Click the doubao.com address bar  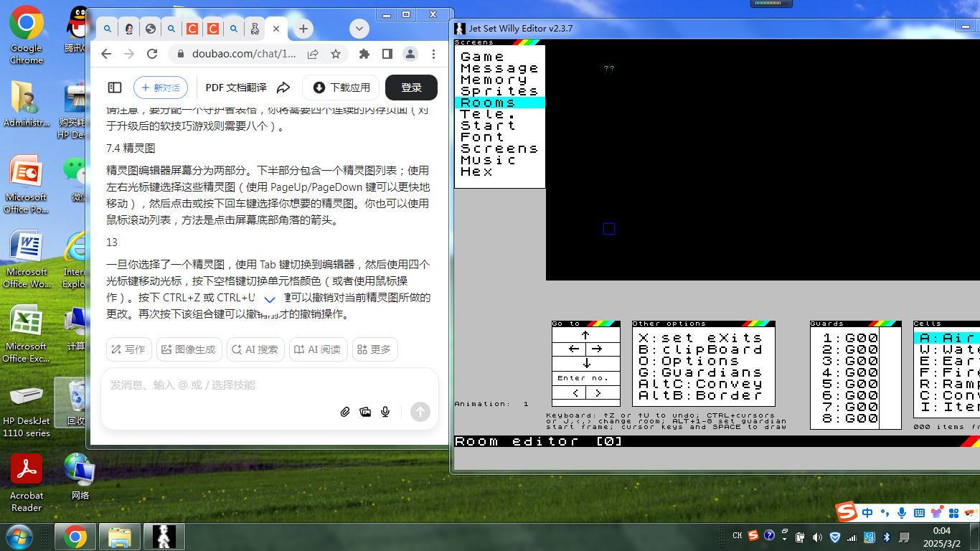point(242,54)
